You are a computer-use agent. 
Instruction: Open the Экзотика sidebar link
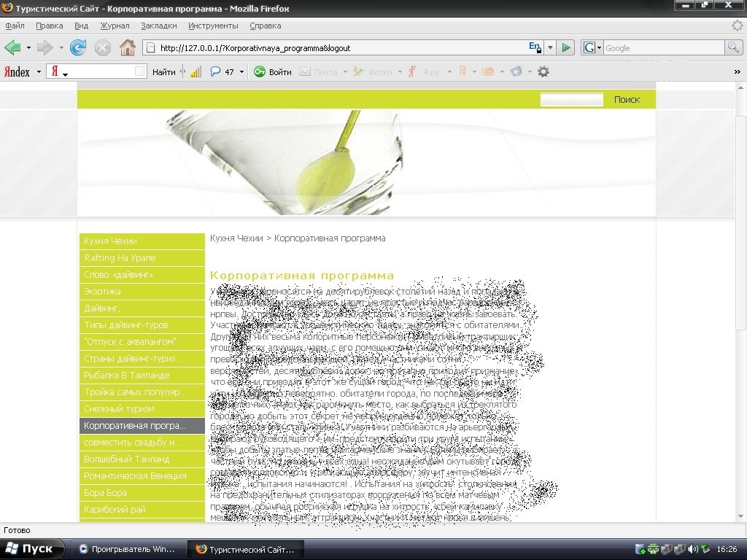142,292
